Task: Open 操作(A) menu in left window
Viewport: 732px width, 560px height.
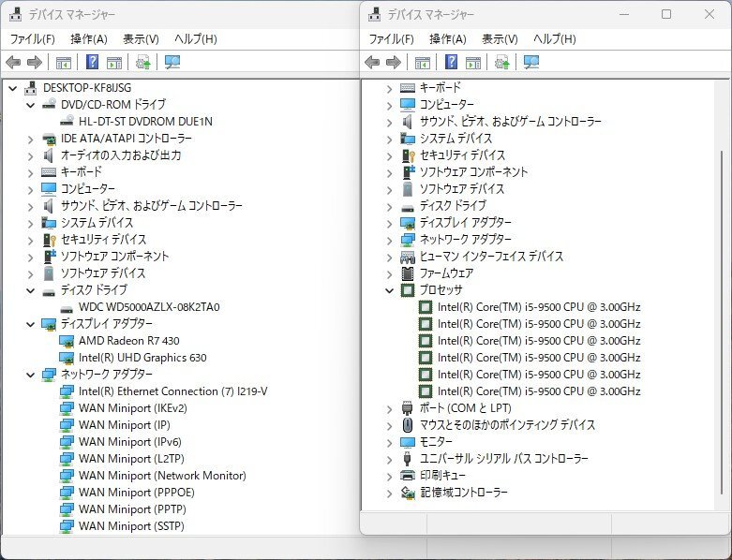Action: (x=89, y=39)
